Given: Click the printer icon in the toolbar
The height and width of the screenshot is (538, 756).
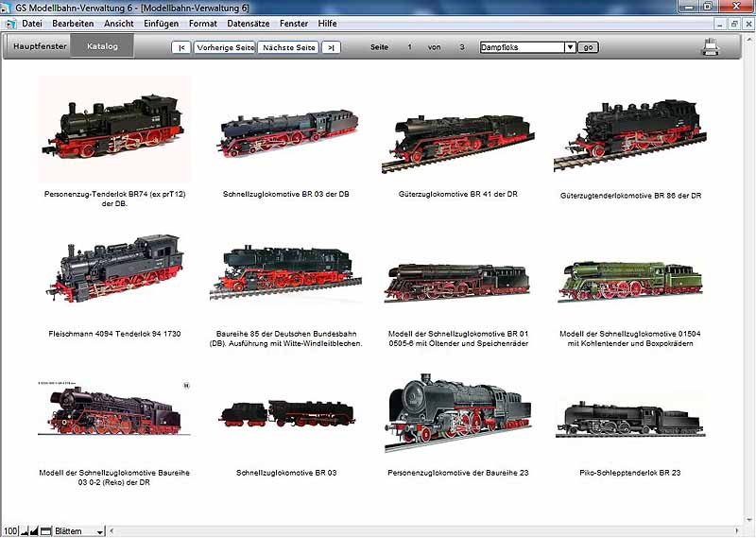Looking at the screenshot, I should 711,47.
